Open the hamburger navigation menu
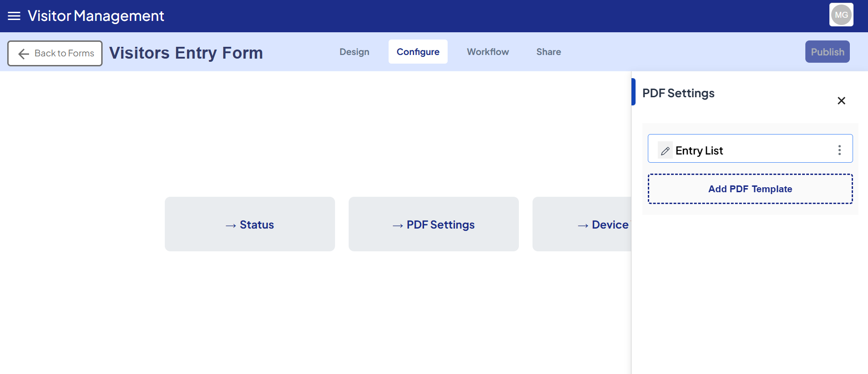 click(x=14, y=16)
